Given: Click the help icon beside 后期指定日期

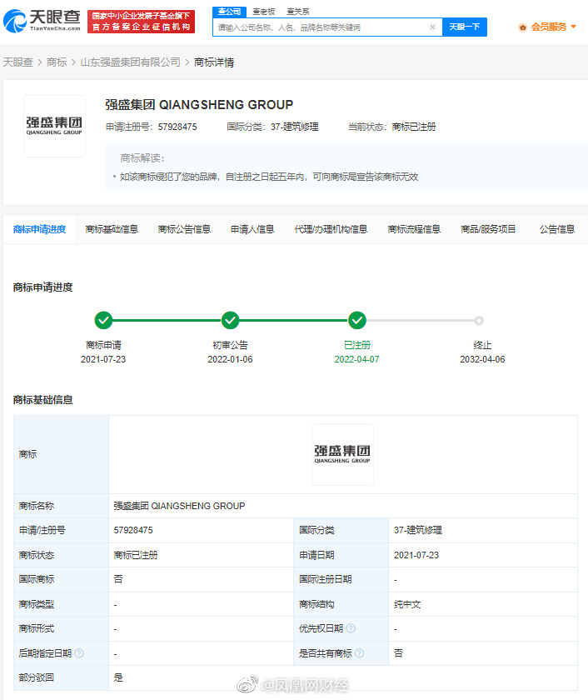Looking at the screenshot, I should point(79,653).
